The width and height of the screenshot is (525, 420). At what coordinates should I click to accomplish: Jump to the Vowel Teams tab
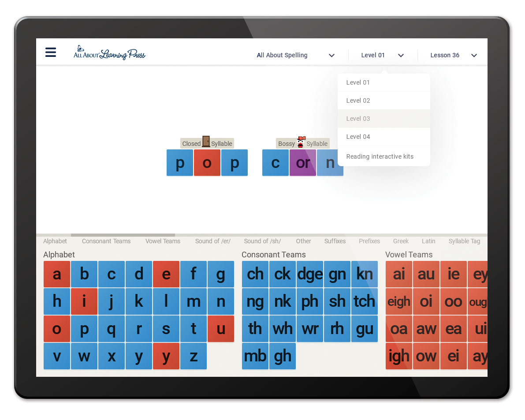[x=163, y=241]
